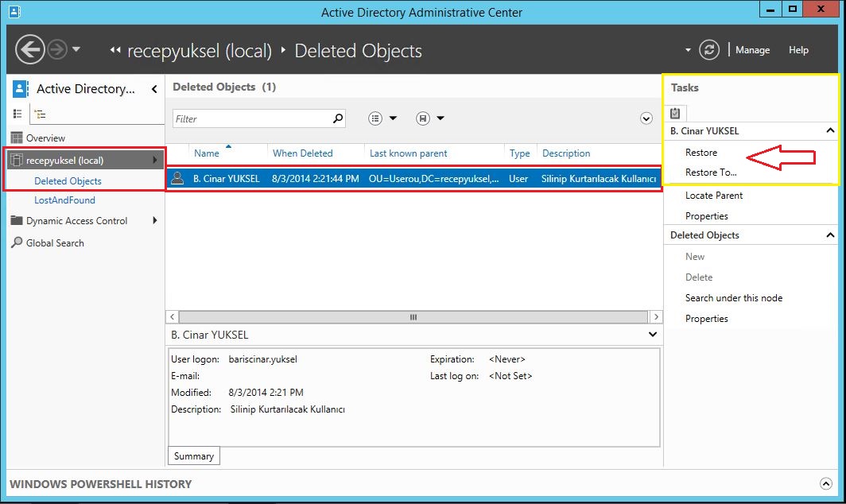Image resolution: width=846 pixels, height=504 pixels.
Task: Expand Windows PowerShell History panel
Action: tap(825, 483)
